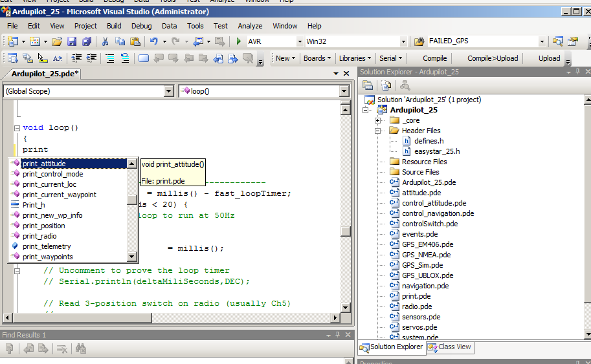Select the Ardupilot_25.pde* editor tab
Image resolution: width=591 pixels, height=364 pixels.
point(45,74)
